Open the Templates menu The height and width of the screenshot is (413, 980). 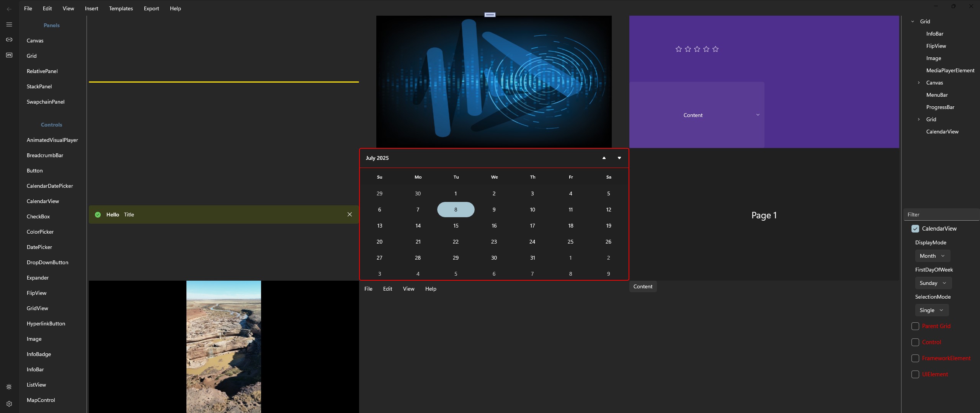[x=121, y=8]
